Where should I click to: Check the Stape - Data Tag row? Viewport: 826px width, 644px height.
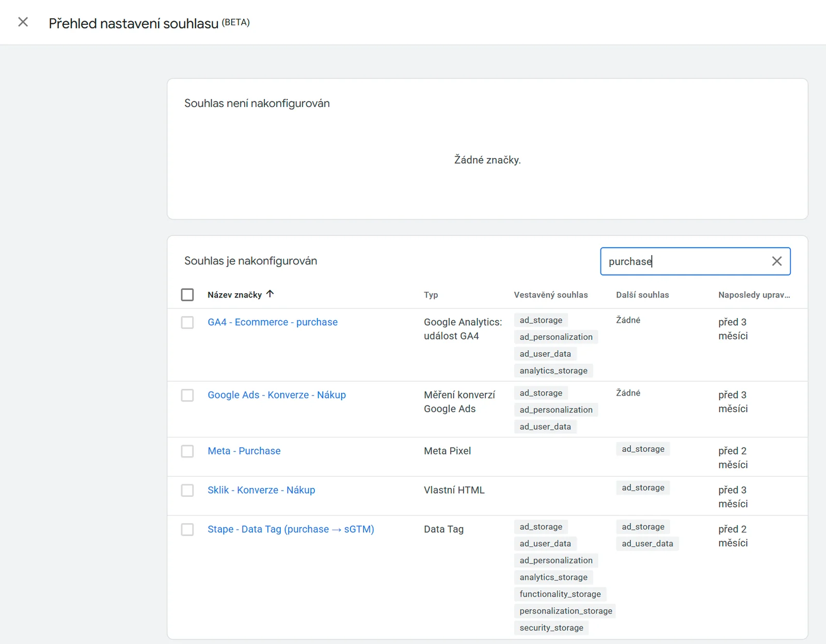[187, 529]
